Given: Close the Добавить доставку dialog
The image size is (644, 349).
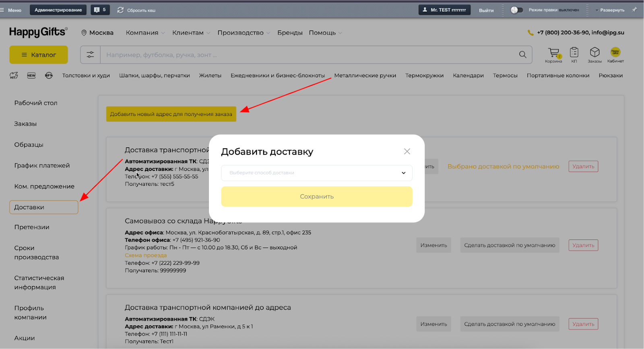Looking at the screenshot, I should point(407,151).
